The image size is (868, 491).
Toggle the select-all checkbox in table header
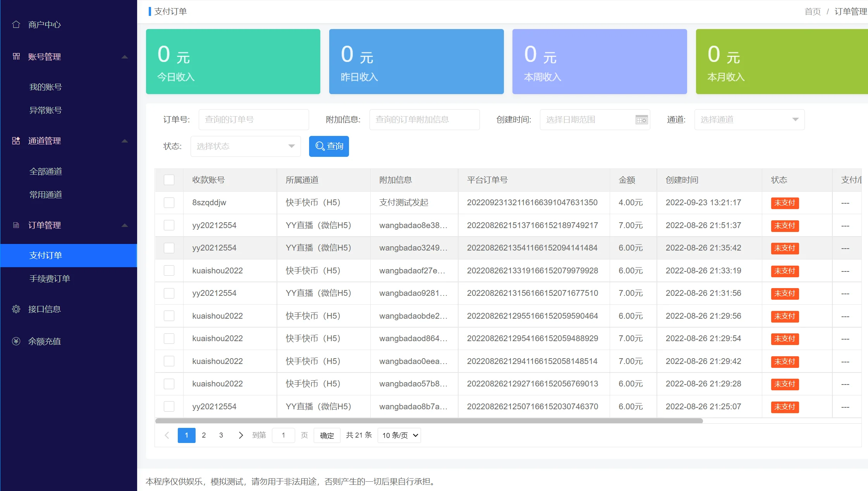point(169,180)
